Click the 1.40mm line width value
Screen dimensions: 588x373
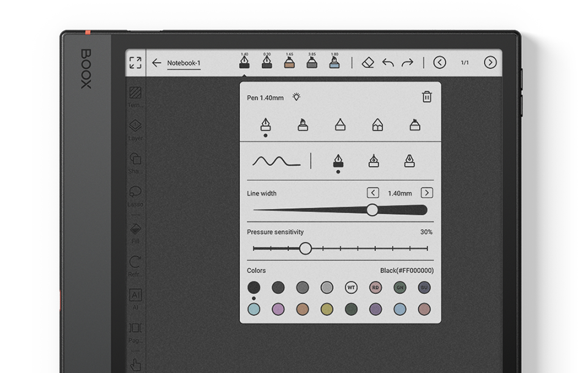[x=400, y=194]
